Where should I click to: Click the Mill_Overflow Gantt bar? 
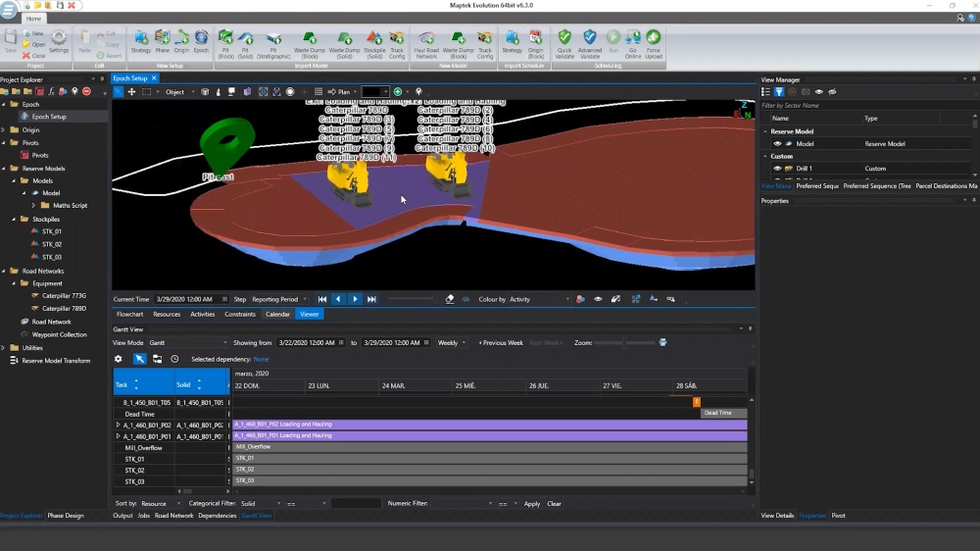tap(490, 446)
